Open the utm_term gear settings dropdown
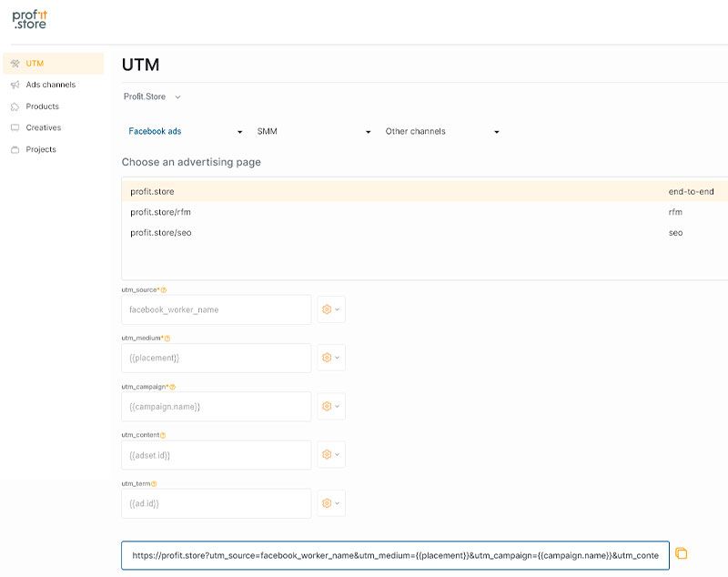The width and height of the screenshot is (728, 577). [x=331, y=503]
